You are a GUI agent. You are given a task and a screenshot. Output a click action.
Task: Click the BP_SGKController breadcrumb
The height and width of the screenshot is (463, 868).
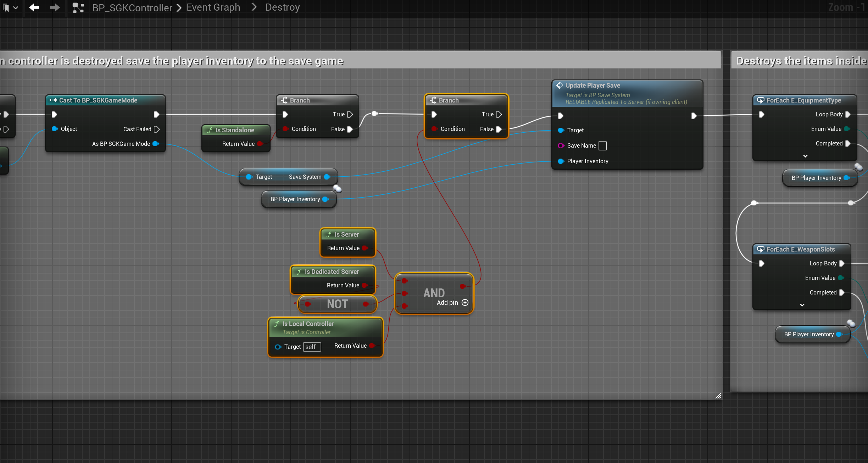(x=132, y=7)
